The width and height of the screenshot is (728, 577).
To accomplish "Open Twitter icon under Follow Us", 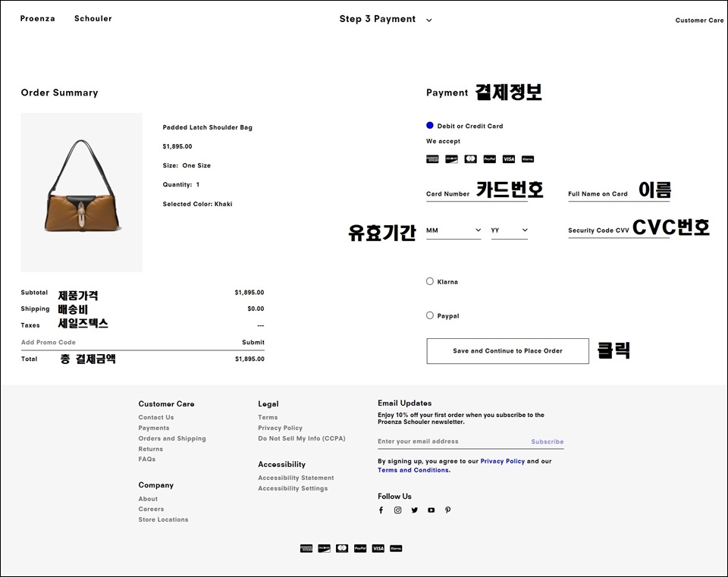I will [415, 510].
